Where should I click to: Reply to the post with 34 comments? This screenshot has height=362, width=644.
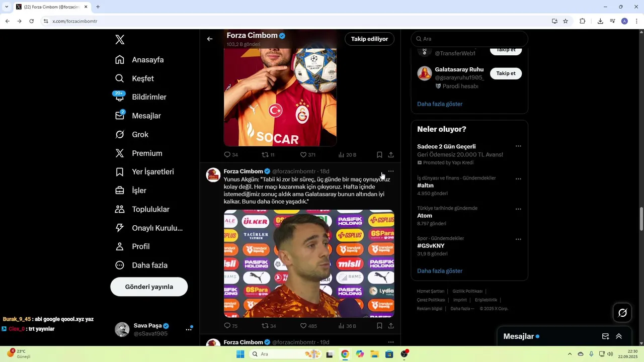pos(231,155)
